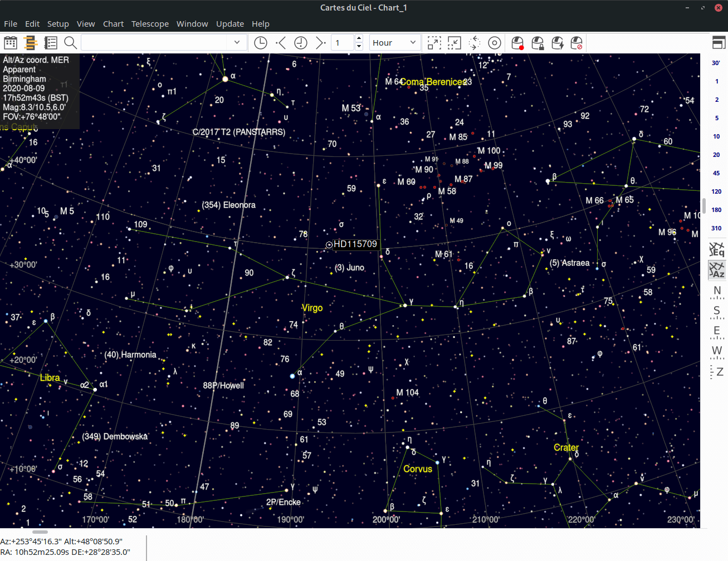This screenshot has height=561, width=728.
Task: Point to Zenith Z button
Action: [717, 372]
